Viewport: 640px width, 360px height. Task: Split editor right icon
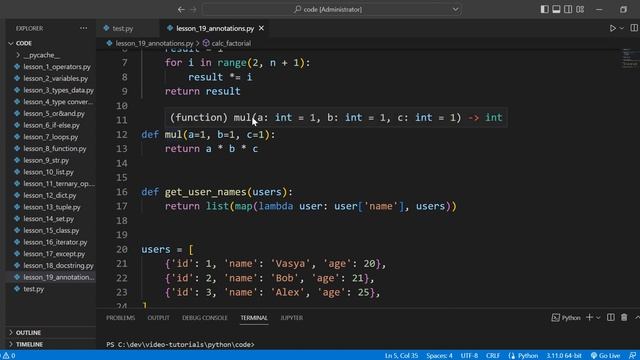point(634,28)
